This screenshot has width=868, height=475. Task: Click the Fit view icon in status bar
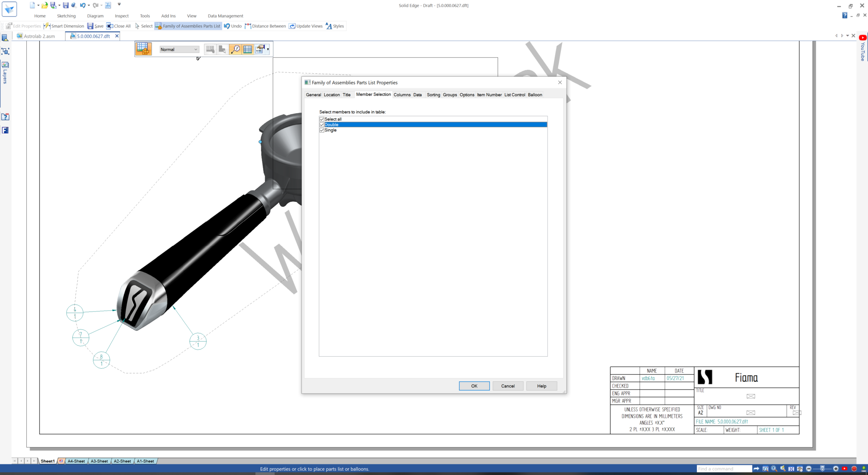[x=791, y=469]
